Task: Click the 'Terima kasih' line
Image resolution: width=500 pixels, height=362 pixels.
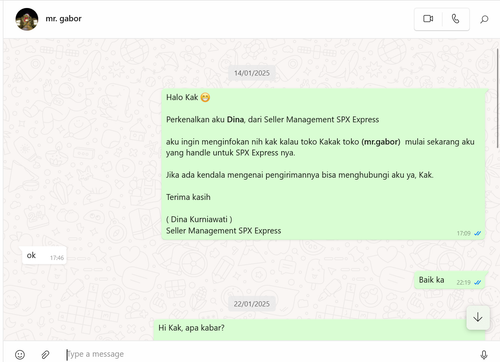Action: click(188, 197)
